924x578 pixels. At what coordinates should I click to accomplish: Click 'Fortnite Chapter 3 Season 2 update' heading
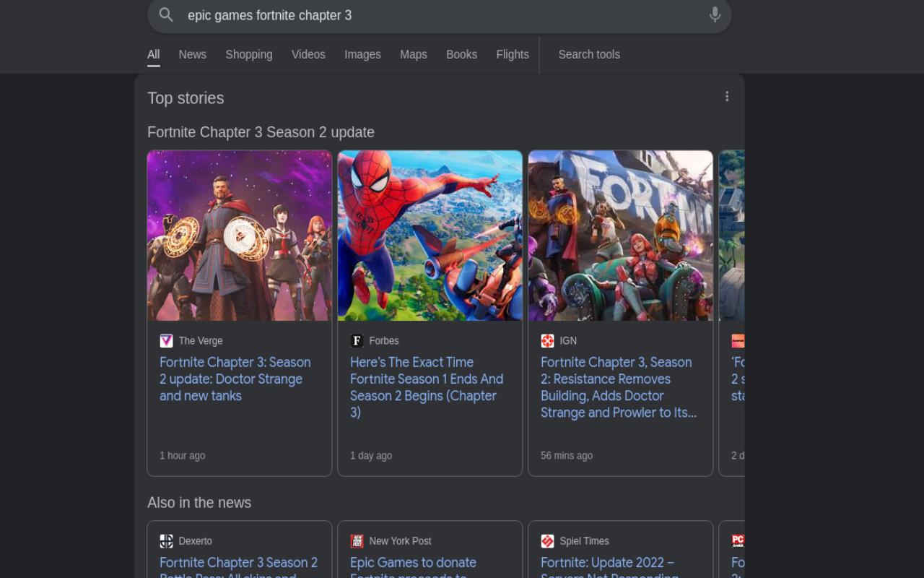261,132
